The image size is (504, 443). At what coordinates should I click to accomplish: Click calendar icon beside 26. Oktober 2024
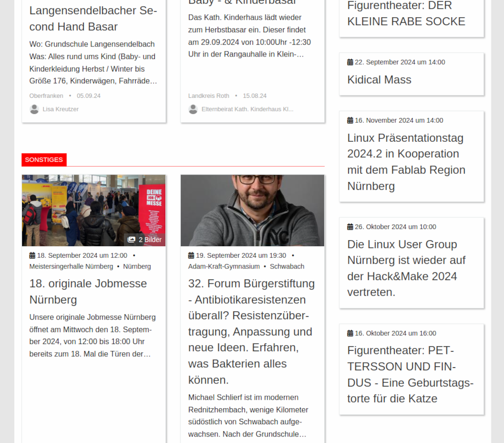pyautogui.click(x=350, y=227)
